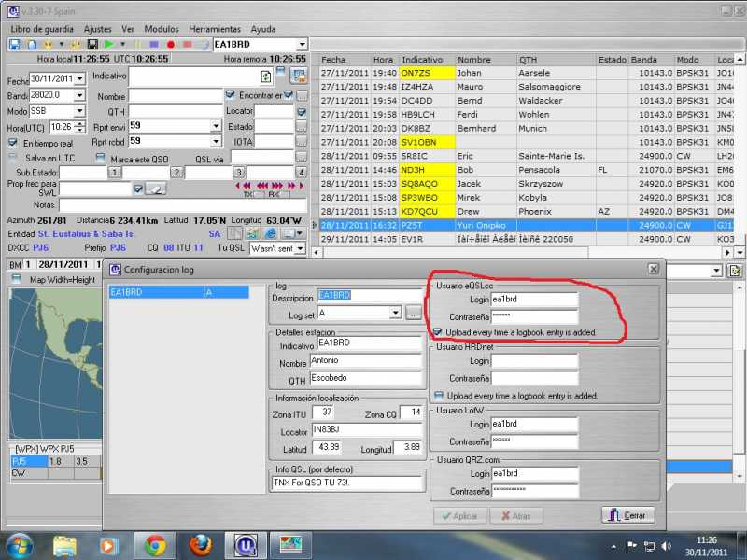Screen dimensions: 747x560
Task: Click the ellipsis button next to Log set
Action: coord(414,313)
